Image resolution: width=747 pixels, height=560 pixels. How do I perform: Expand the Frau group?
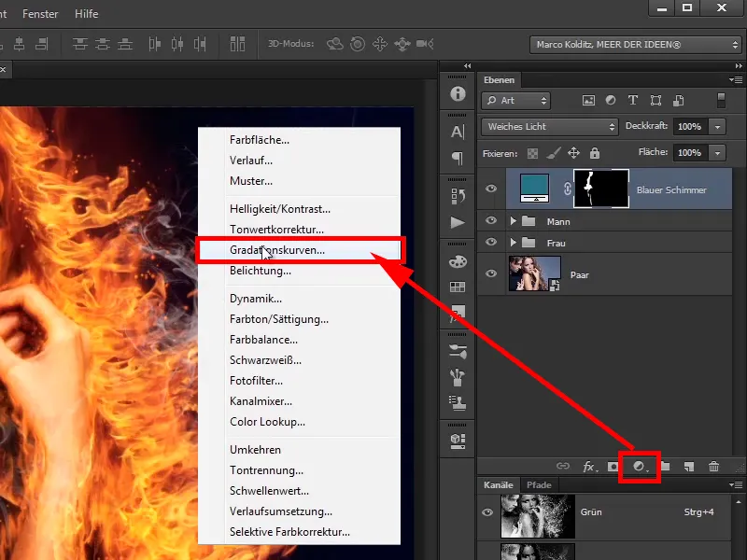coord(513,243)
